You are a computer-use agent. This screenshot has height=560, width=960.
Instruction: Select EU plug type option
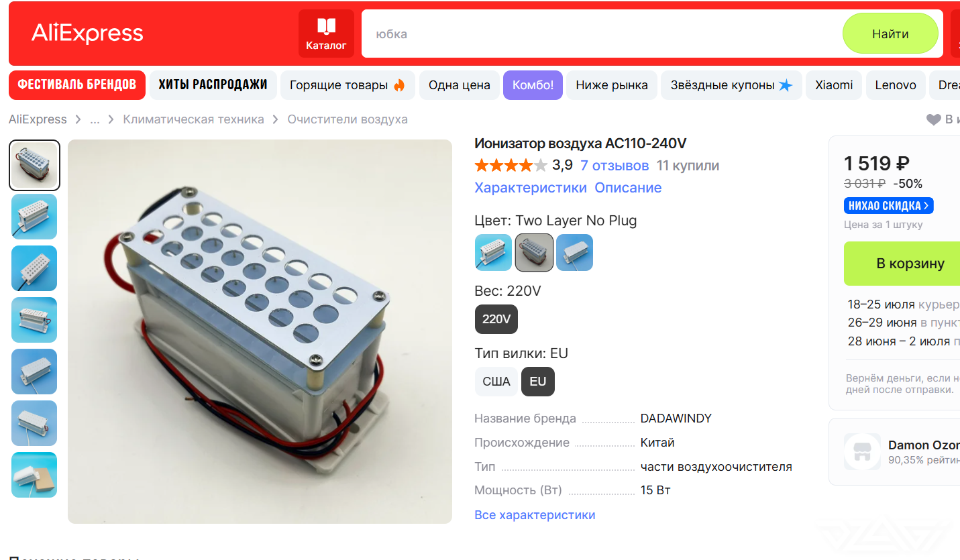pyautogui.click(x=538, y=382)
